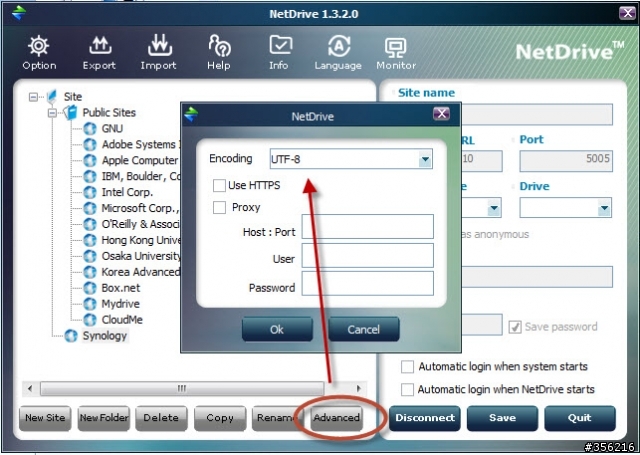
Task: Click the proxy Password input field
Action: coord(367,284)
